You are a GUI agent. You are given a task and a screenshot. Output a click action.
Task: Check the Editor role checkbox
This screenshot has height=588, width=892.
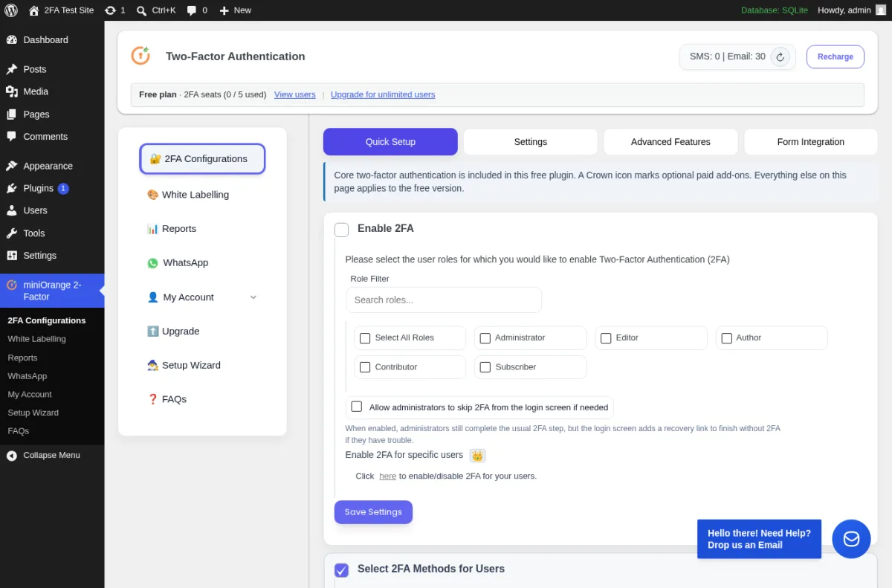click(606, 338)
